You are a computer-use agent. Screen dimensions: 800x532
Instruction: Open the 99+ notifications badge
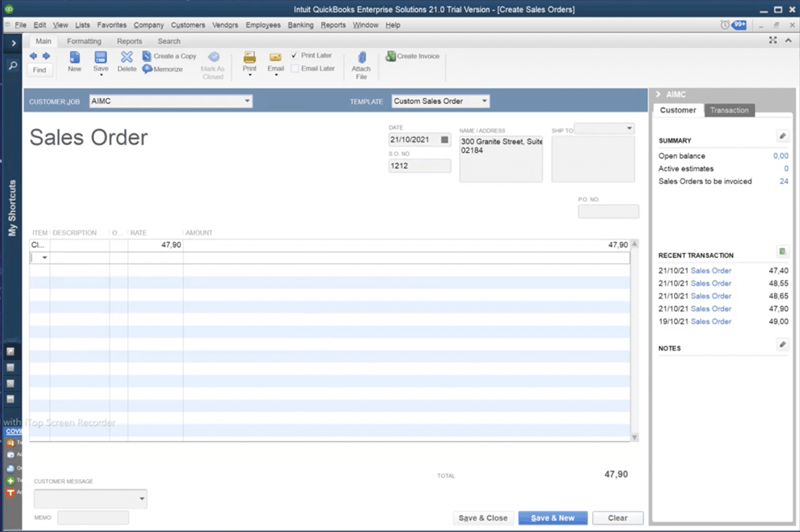pyautogui.click(x=739, y=25)
